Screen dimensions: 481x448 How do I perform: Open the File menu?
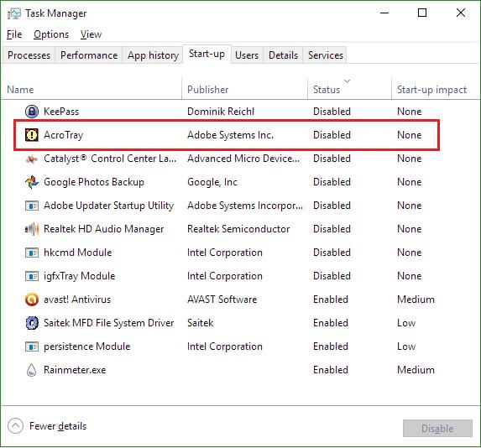(14, 34)
